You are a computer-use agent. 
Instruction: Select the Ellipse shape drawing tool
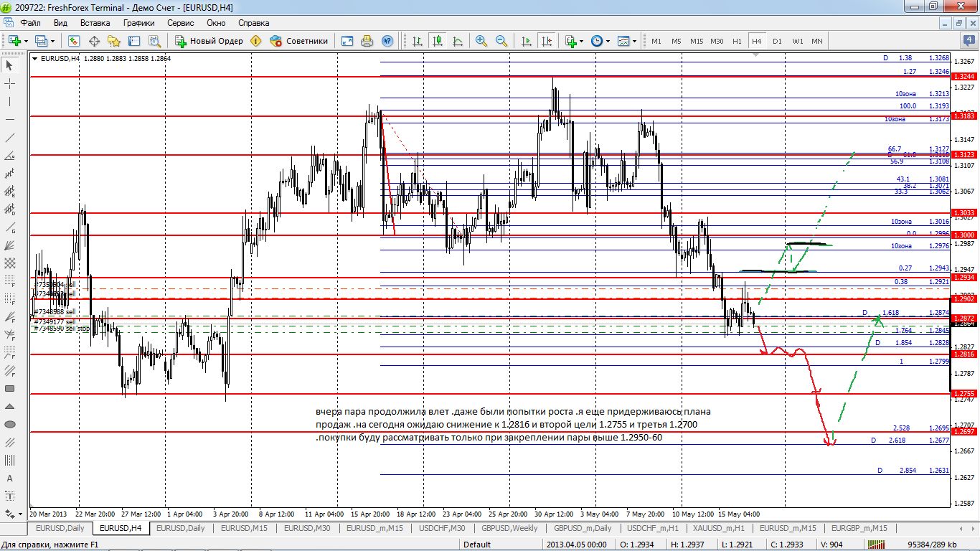coord(10,425)
